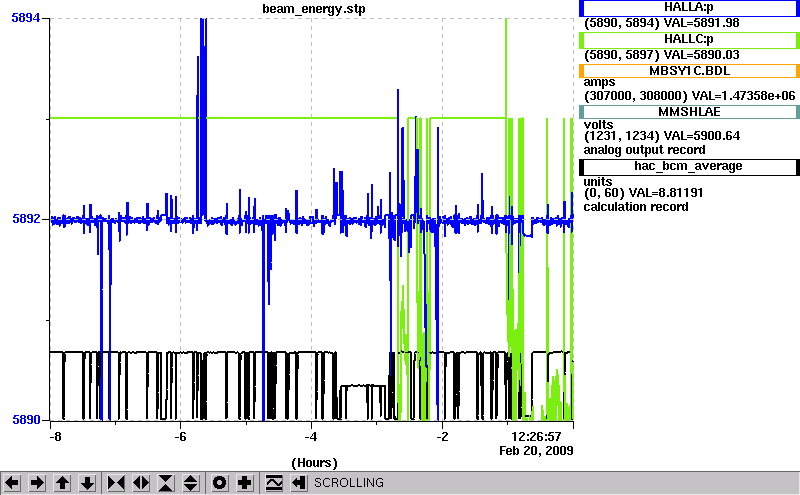Screen dimensions: 800x495
Task: Expand the vertical axis with up-down triangles icon
Action: pyautogui.click(x=191, y=483)
